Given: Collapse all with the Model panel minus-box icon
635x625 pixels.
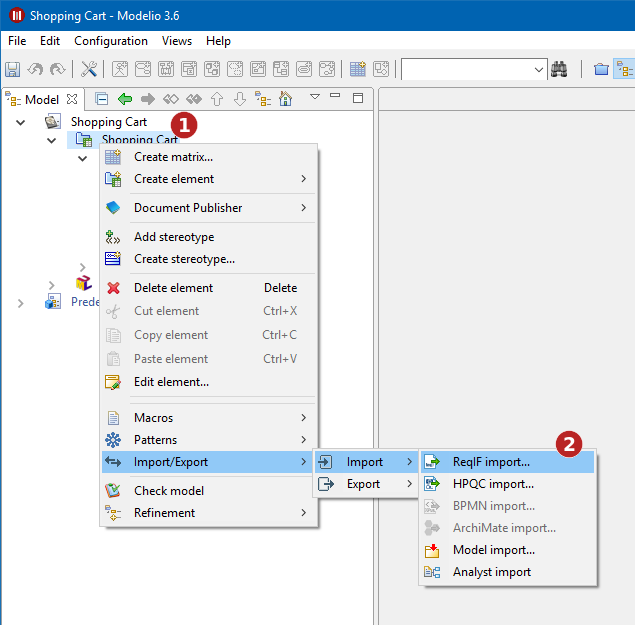Looking at the screenshot, I should pyautogui.click(x=101, y=99).
